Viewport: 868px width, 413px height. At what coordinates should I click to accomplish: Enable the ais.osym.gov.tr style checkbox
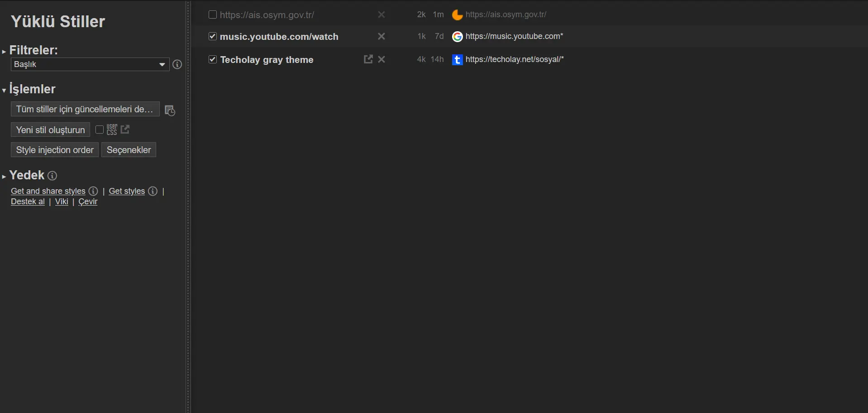(x=212, y=14)
